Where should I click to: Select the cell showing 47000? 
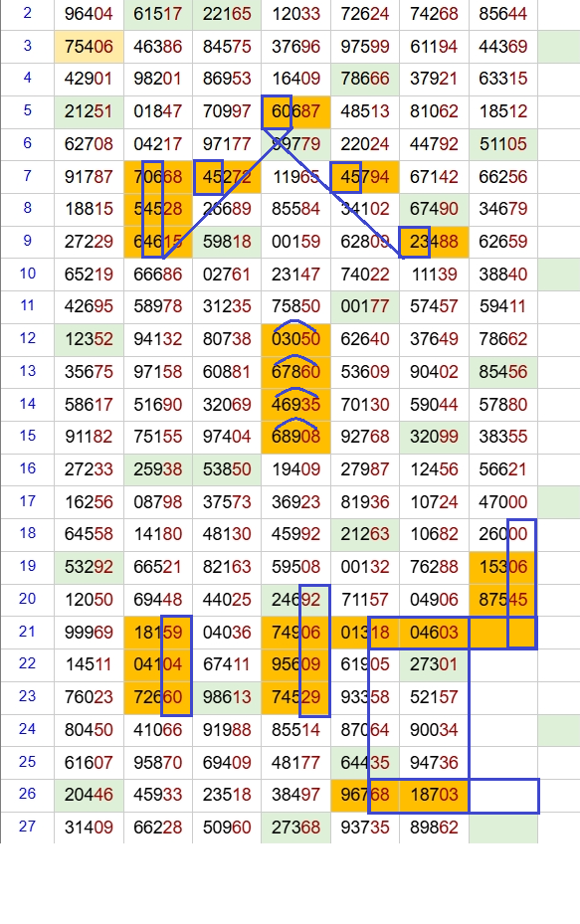tap(502, 502)
